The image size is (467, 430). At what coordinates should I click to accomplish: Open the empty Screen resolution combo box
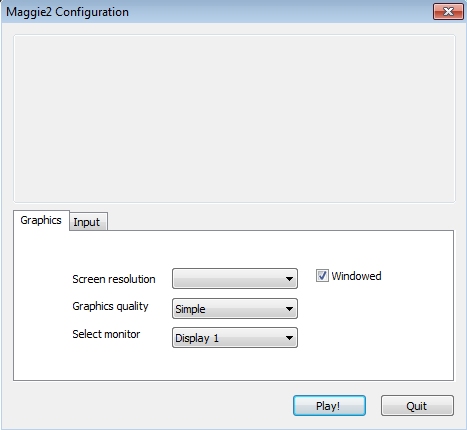tap(235, 279)
